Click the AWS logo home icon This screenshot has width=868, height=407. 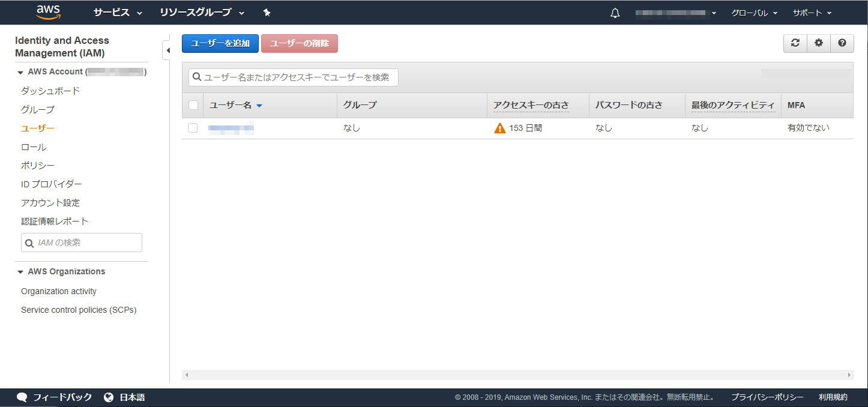click(48, 12)
